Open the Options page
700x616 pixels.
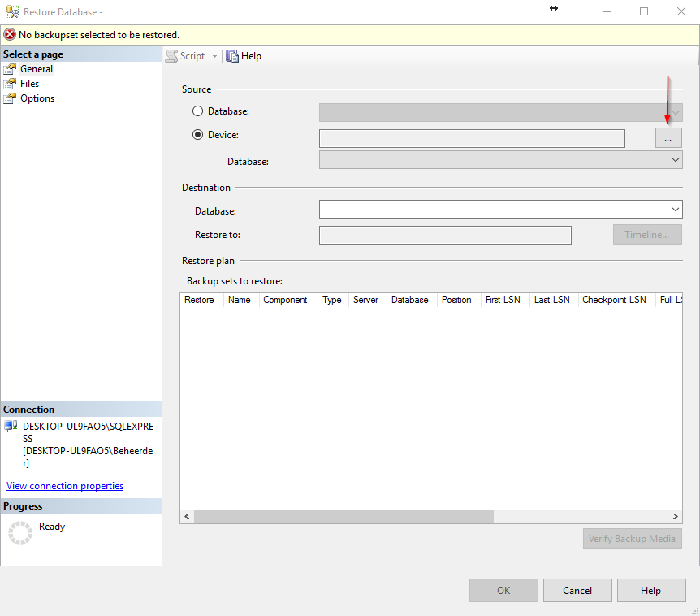[37, 98]
